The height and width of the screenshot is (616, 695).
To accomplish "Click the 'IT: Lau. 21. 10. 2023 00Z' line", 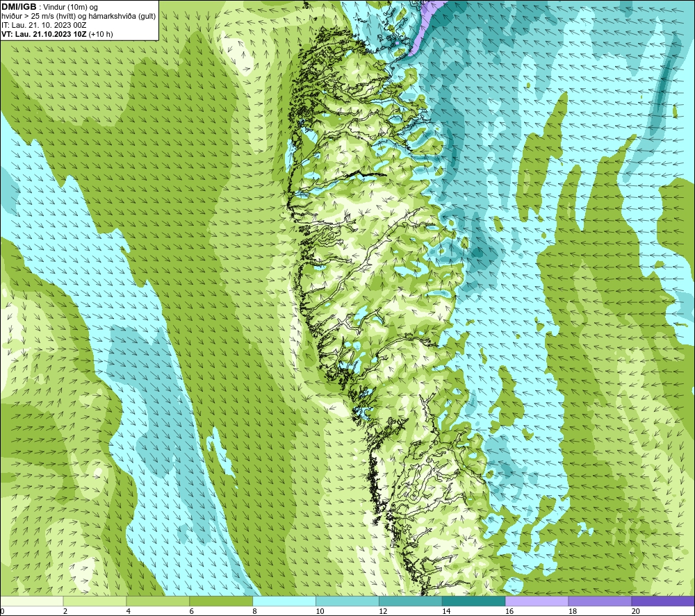I will (x=44, y=25).
